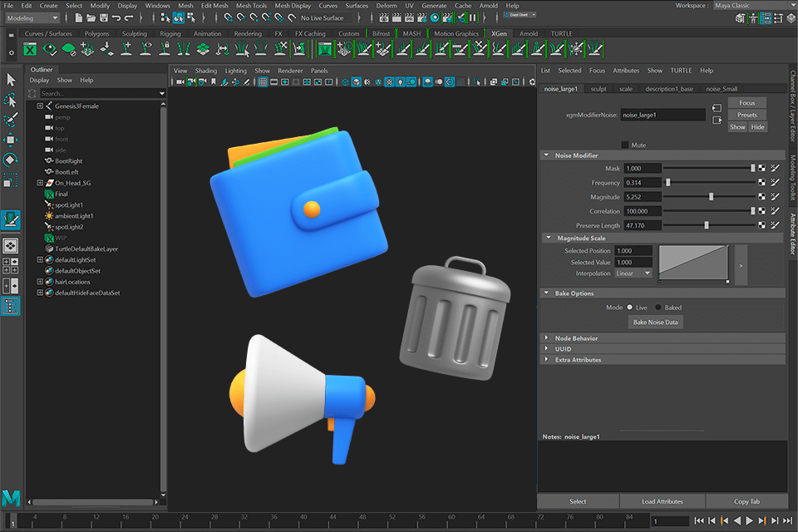Collapse the Noise Modifier section
Image resolution: width=798 pixels, height=532 pixels.
(x=548, y=155)
